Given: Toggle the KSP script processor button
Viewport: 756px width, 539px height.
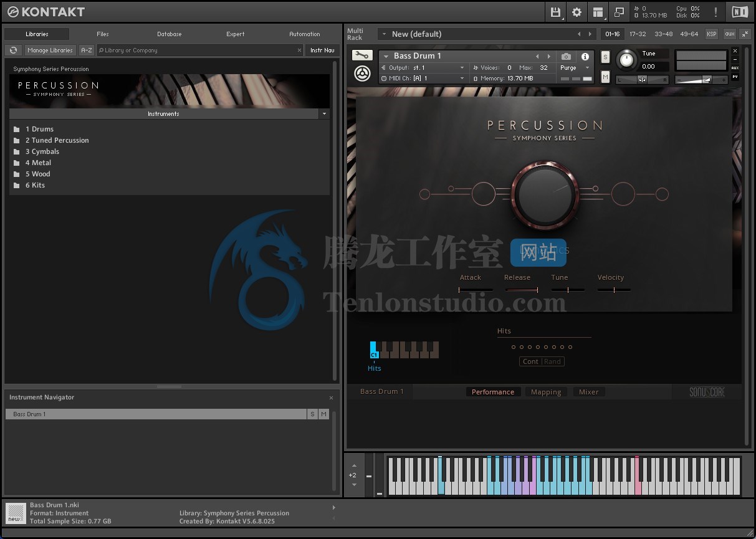Looking at the screenshot, I should (711, 34).
